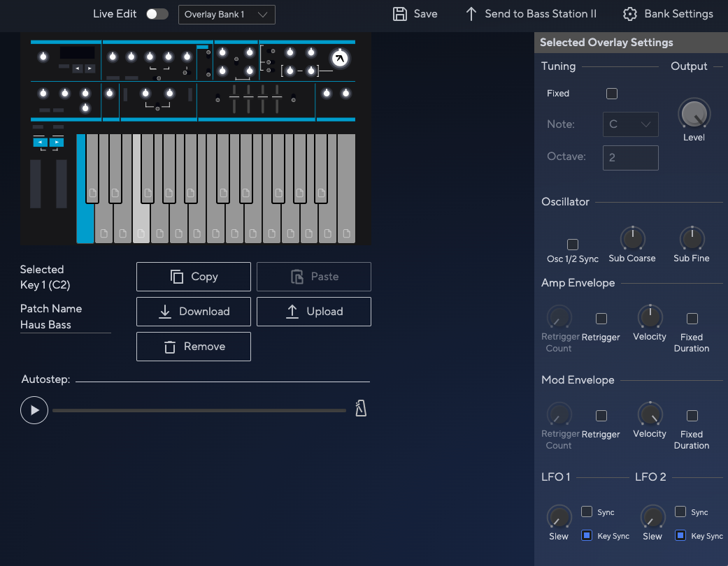
Task: Disable the LFO 1 Key Sync checkbox
Action: pos(587,535)
